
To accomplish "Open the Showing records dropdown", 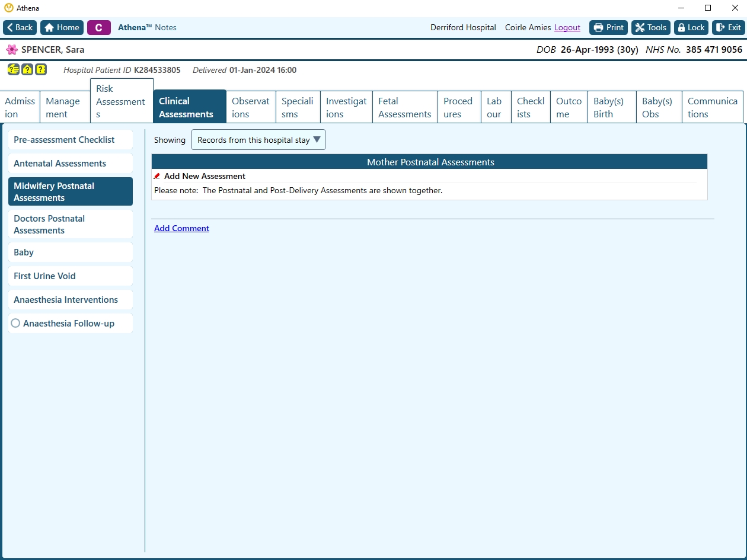I will [258, 140].
